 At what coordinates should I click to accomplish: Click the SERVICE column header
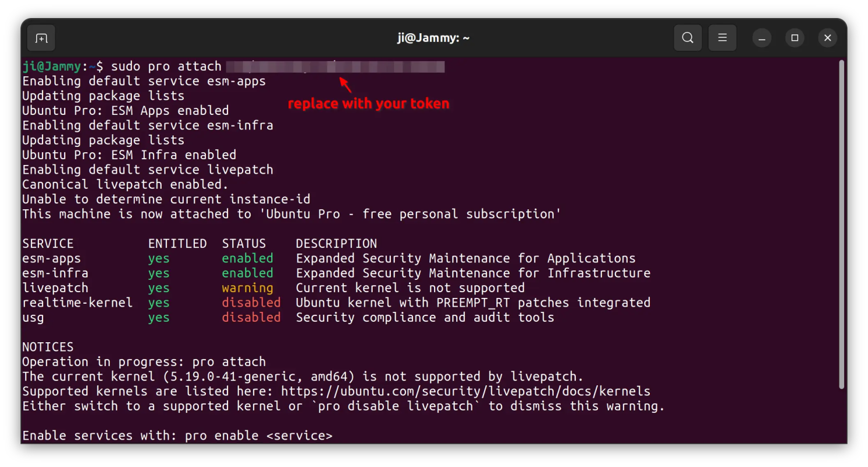point(48,244)
